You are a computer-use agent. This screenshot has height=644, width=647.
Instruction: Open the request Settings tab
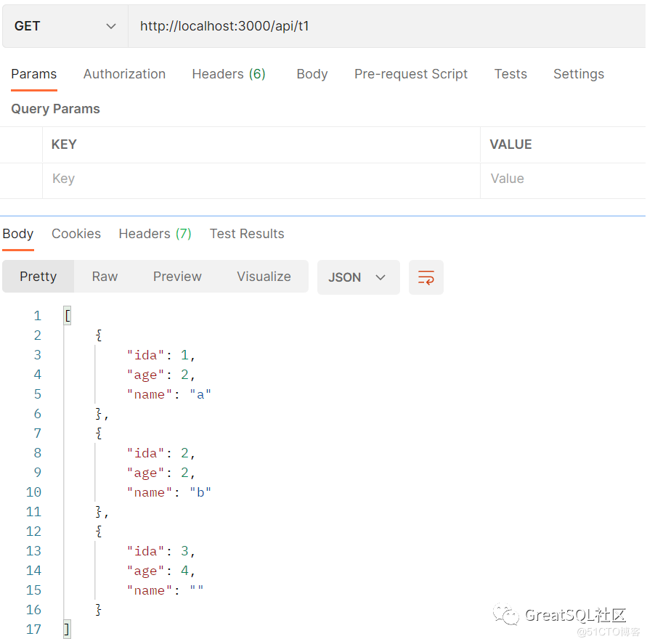(x=579, y=74)
